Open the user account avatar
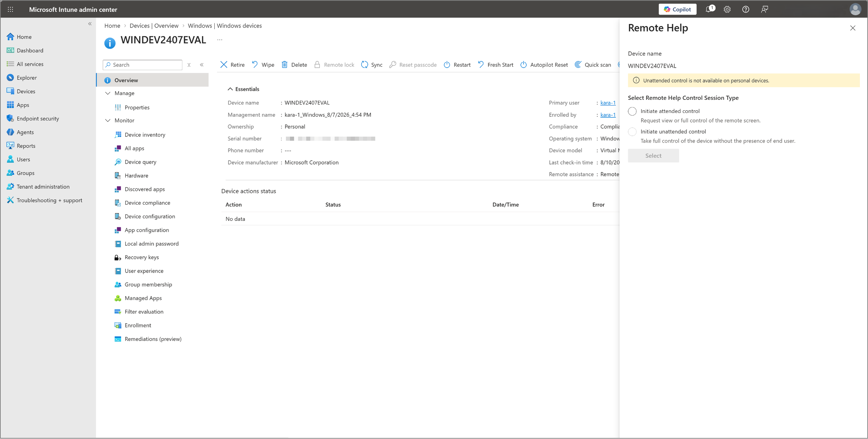The height and width of the screenshot is (439, 868). (x=855, y=9)
